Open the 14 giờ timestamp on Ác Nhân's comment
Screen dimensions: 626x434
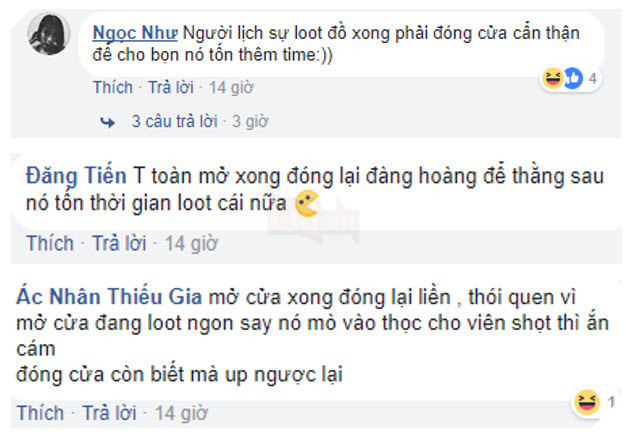coord(181,413)
